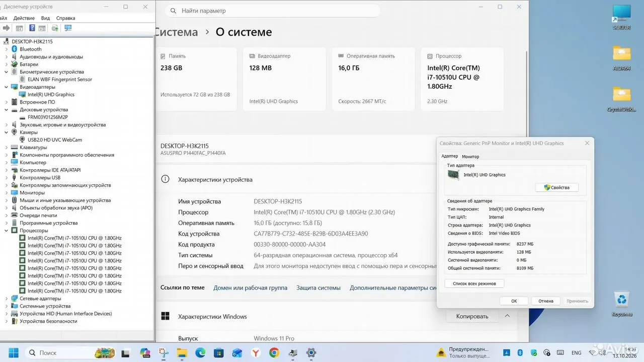This screenshot has height=362, width=644.
Task: Switch to the Монитор tab in properties dialog
Action: click(x=470, y=157)
